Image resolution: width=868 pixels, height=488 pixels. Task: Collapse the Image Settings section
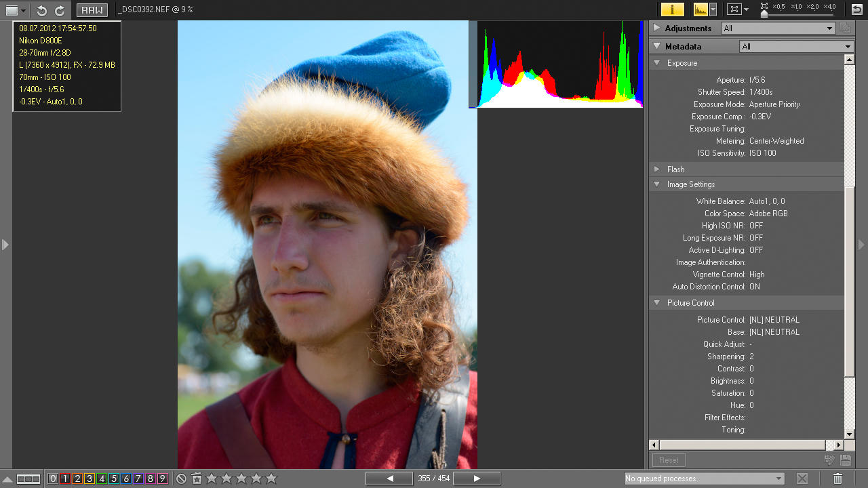(656, 184)
